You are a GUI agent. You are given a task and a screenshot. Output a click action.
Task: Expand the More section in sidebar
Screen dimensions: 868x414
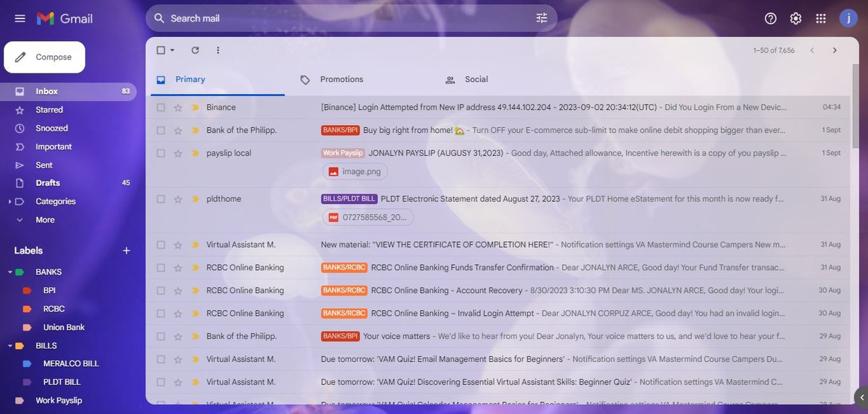45,220
